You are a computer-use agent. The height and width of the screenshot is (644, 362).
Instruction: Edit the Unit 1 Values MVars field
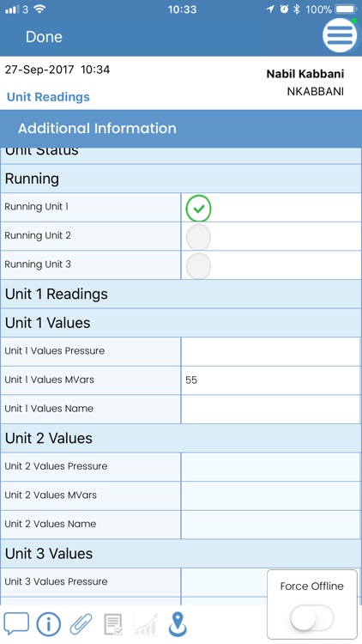tap(271, 380)
